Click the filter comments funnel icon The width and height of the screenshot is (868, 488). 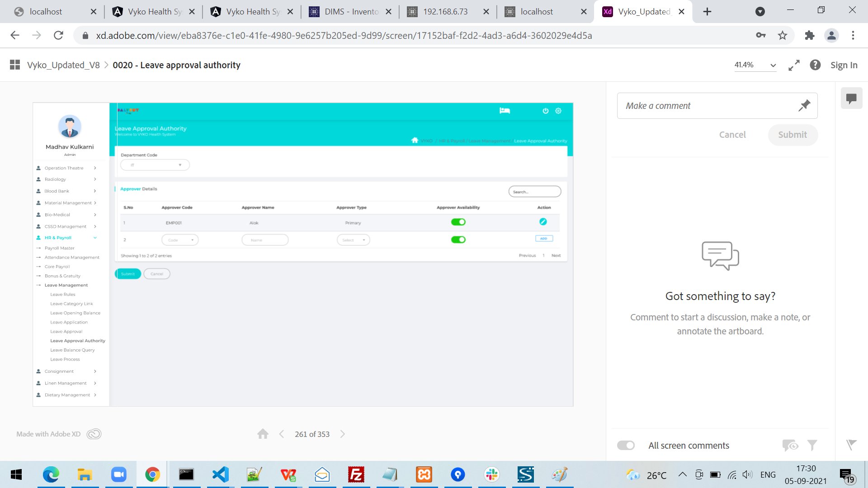click(x=812, y=446)
